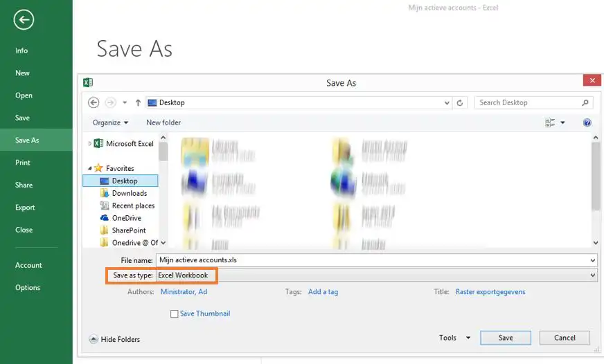This screenshot has width=604, height=364.
Task: Click the Hide Folders arrow icon
Action: [x=94, y=339]
